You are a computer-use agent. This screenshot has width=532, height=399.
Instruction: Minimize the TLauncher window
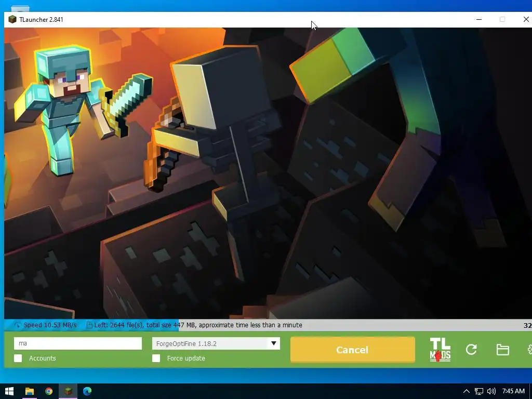[x=479, y=19]
